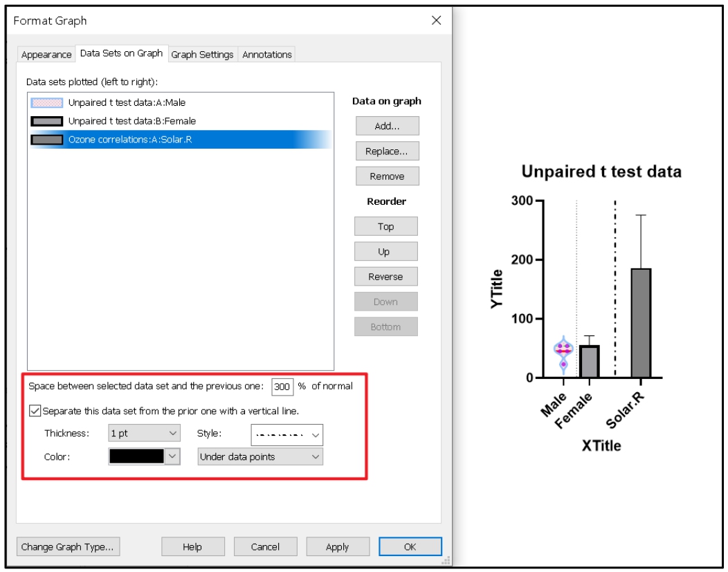This screenshot has width=728, height=572.
Task: Click the Male data set pattern swatch
Action: click(47, 102)
